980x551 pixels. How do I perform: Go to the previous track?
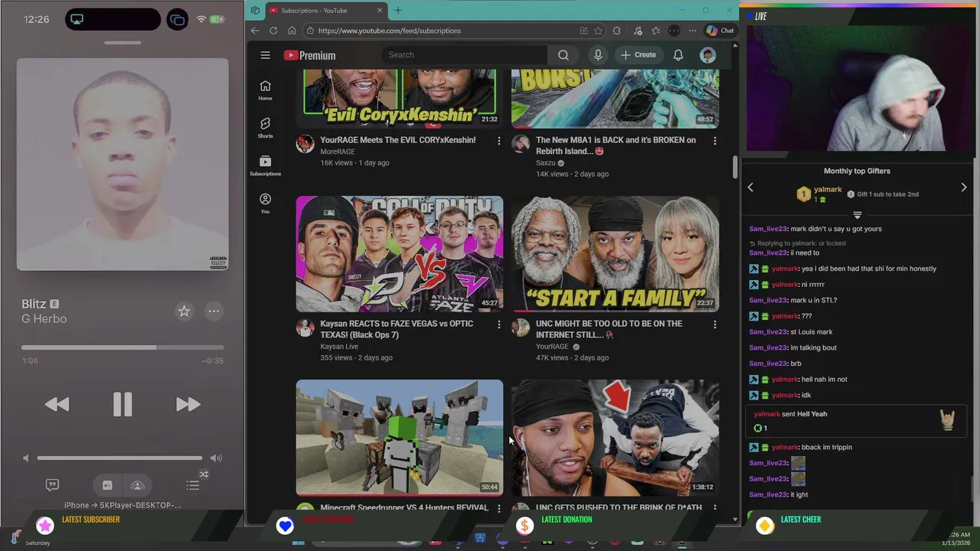point(57,404)
